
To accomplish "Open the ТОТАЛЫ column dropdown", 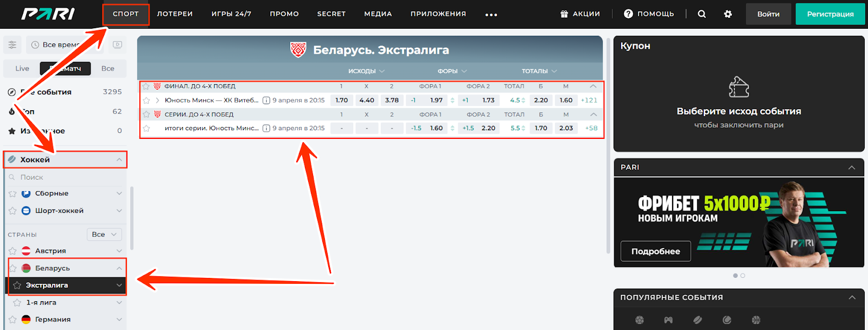I will pyautogui.click(x=539, y=71).
